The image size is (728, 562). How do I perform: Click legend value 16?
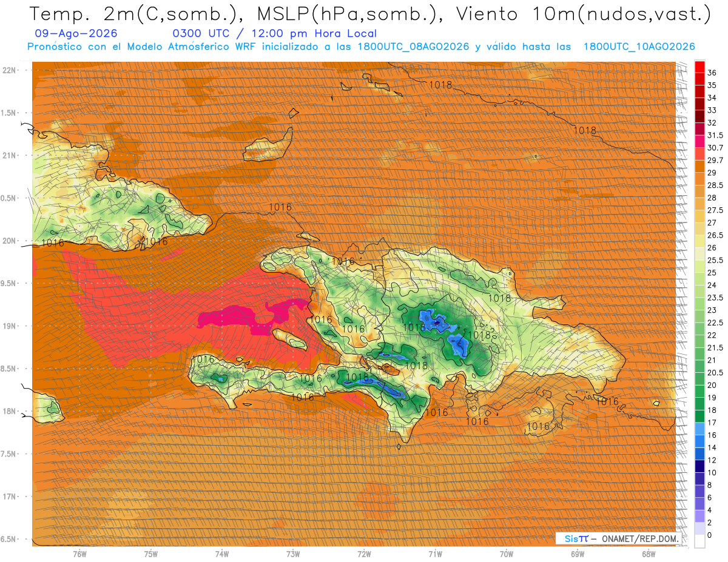[712, 435]
